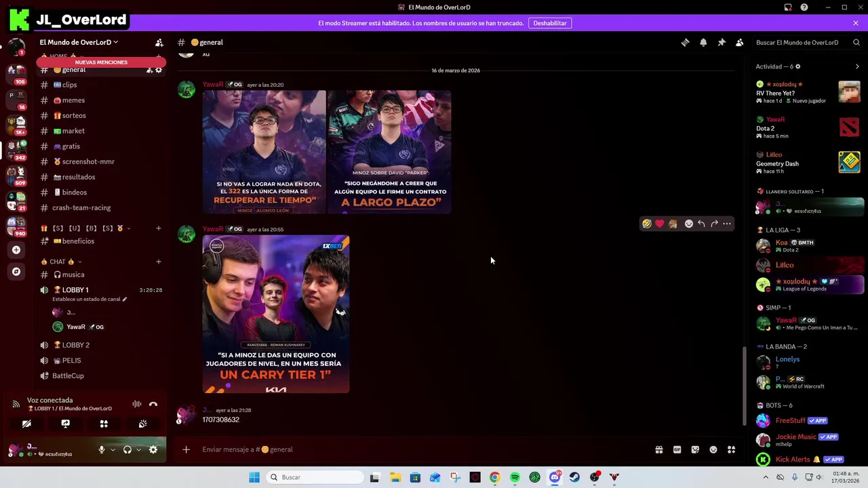
Task: Invite people using icon beside server name
Action: (159, 42)
